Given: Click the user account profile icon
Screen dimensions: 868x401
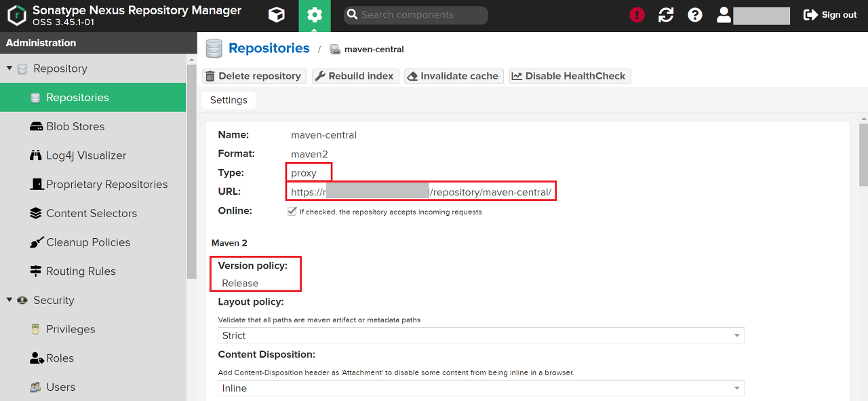Looking at the screenshot, I should point(724,15).
